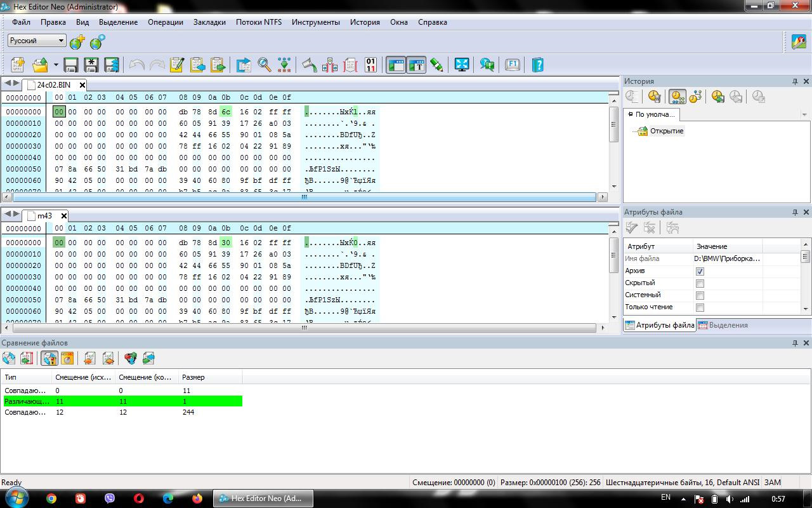Click the Purge history clock-trash icon
The height and width of the screenshot is (508, 812).
pos(654,97)
